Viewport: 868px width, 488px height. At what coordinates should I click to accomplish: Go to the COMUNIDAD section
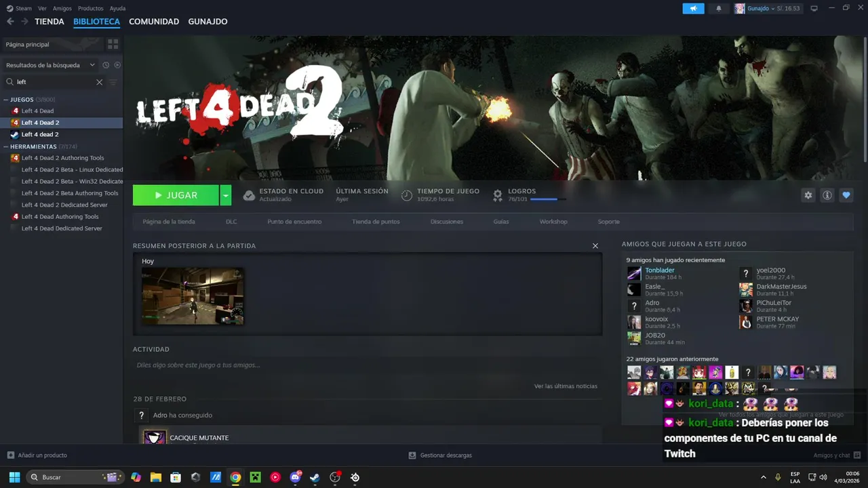[154, 22]
